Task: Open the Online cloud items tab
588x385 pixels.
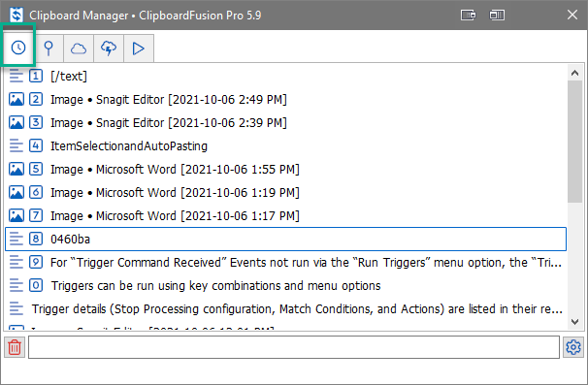Action: pyautogui.click(x=79, y=48)
